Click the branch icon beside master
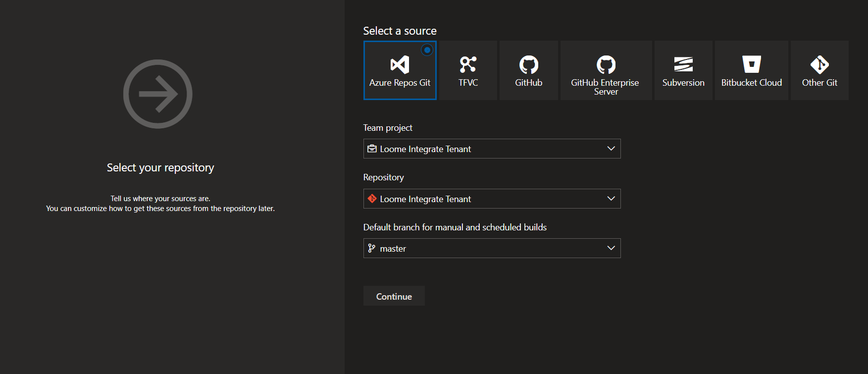 tap(372, 248)
